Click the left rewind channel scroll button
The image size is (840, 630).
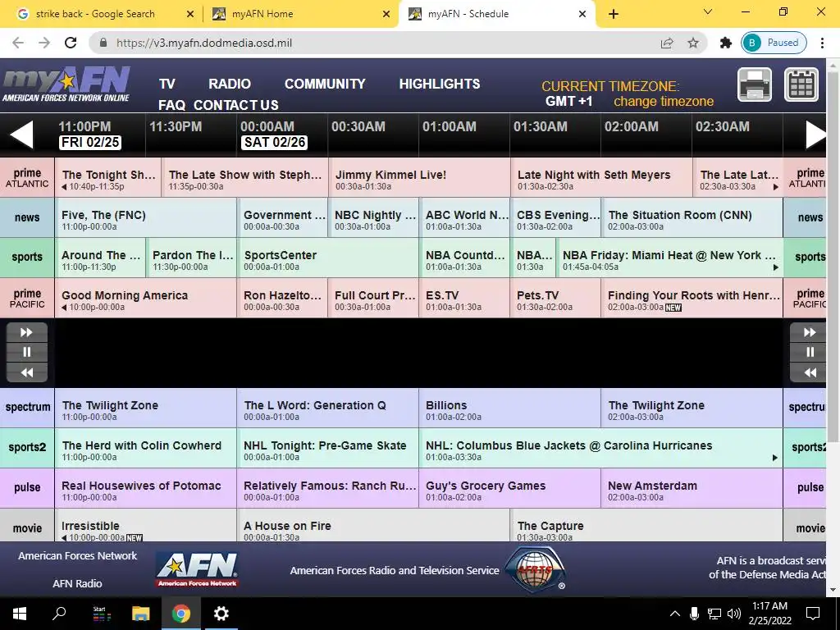27,372
